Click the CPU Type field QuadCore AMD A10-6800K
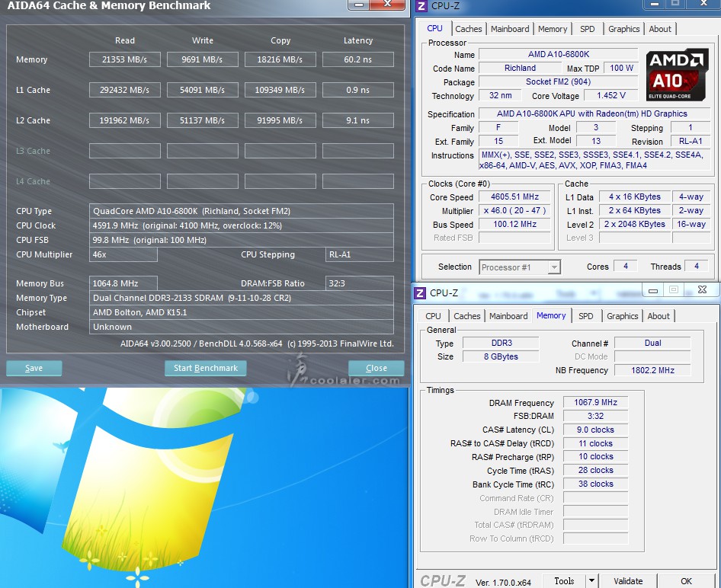This screenshot has width=721, height=588. [242, 211]
